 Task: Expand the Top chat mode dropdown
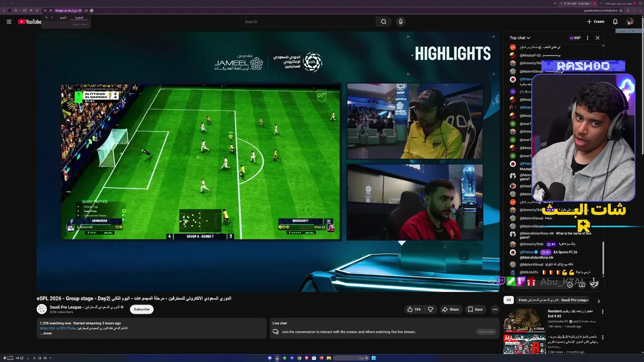[520, 38]
